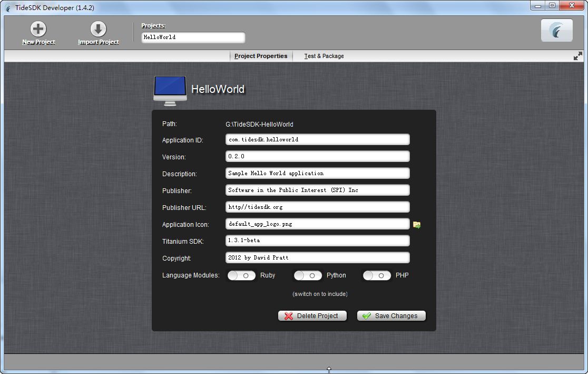Screen dimensions: 588x374
Task: Click the Titanium SDK version field
Action: [317, 241]
